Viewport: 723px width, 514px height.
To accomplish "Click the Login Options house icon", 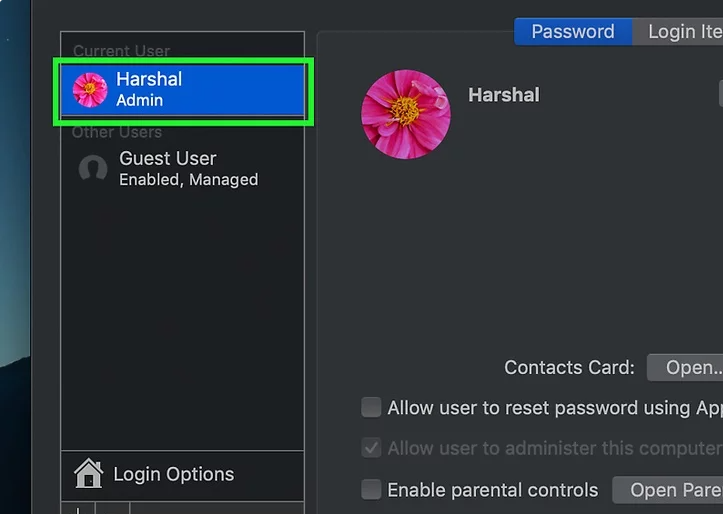I will pyautogui.click(x=89, y=474).
